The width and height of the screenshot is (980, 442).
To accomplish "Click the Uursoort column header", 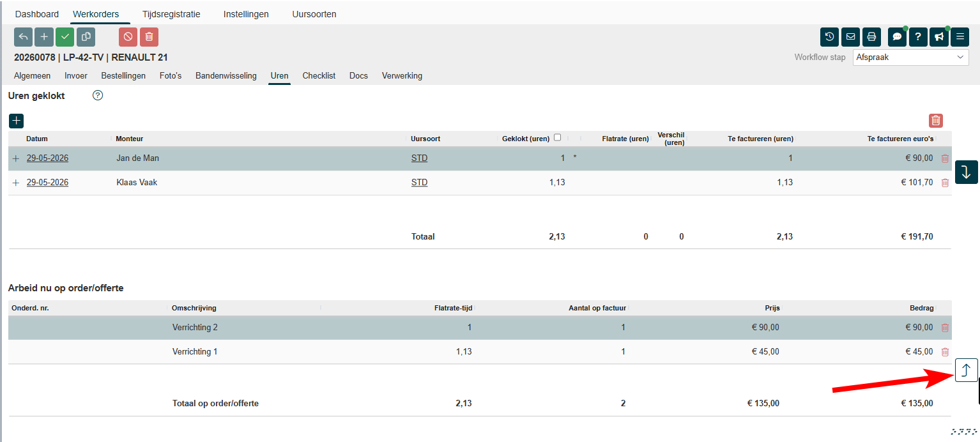I will pos(425,139).
